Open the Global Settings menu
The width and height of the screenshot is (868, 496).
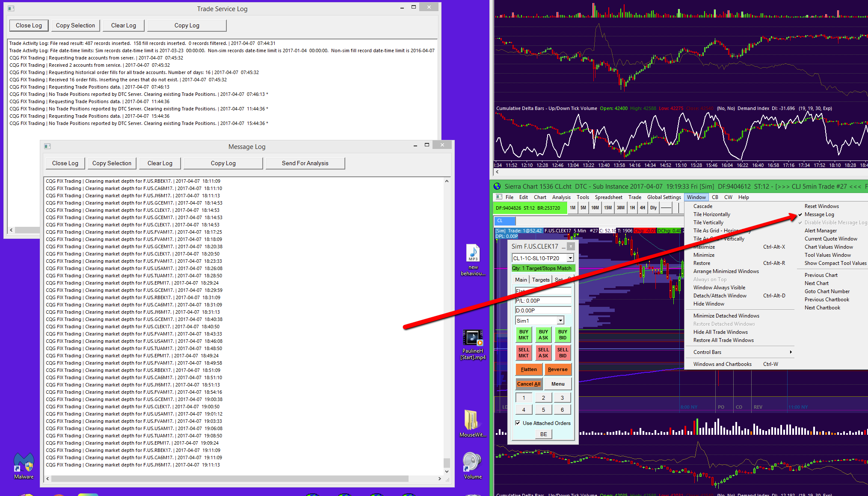coord(664,197)
